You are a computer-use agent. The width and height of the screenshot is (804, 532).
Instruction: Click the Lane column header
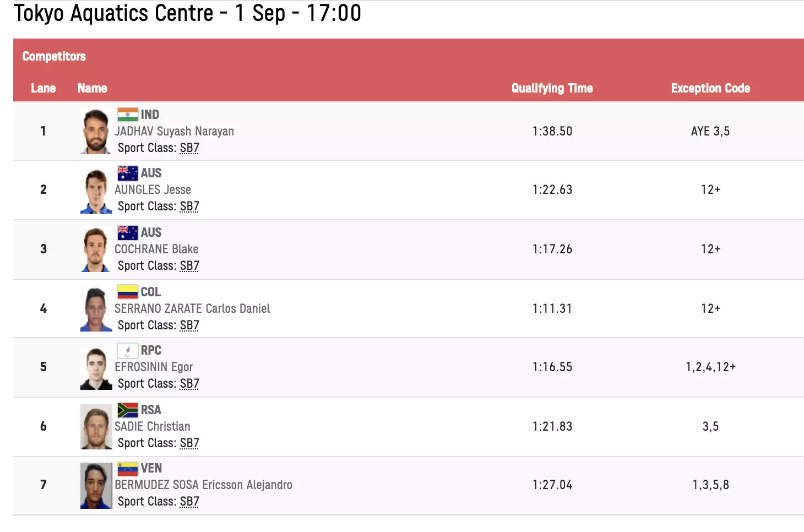(x=43, y=88)
